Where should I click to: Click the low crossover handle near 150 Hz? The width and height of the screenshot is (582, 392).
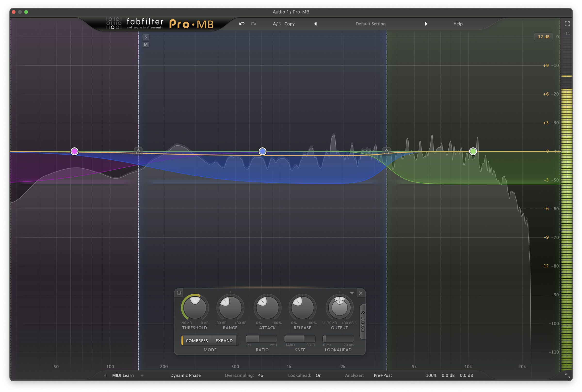point(138,151)
